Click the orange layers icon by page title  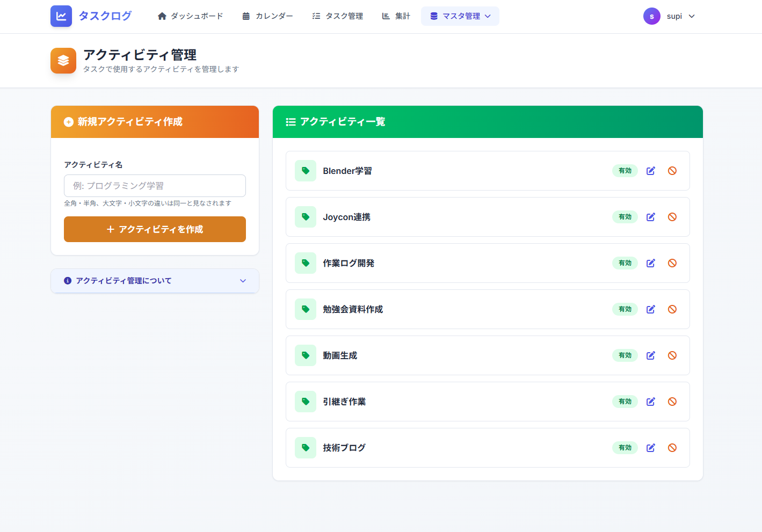pyautogui.click(x=63, y=61)
